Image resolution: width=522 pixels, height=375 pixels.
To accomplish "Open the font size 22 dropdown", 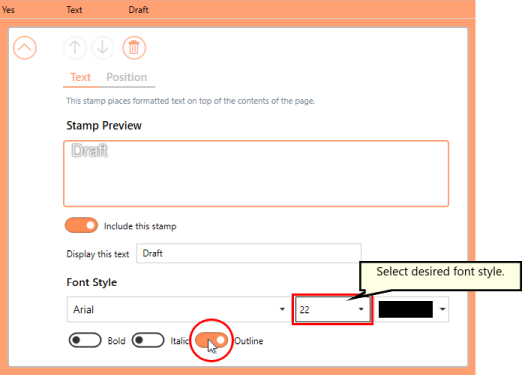I will [x=332, y=309].
